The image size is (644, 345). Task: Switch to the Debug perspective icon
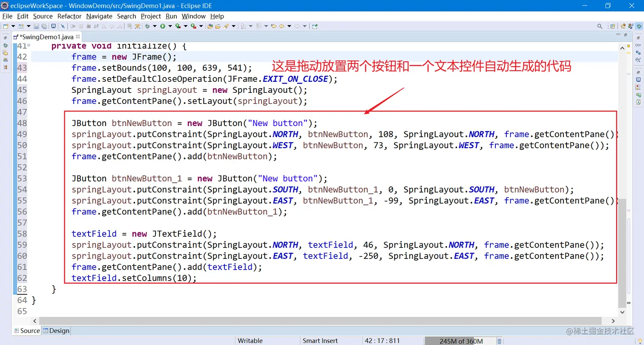click(x=639, y=26)
